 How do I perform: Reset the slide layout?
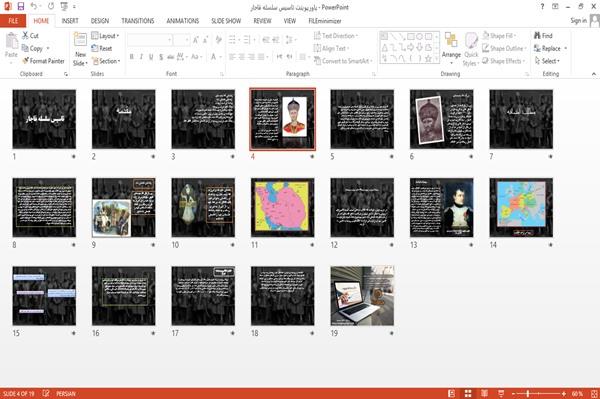pyautogui.click(x=102, y=48)
